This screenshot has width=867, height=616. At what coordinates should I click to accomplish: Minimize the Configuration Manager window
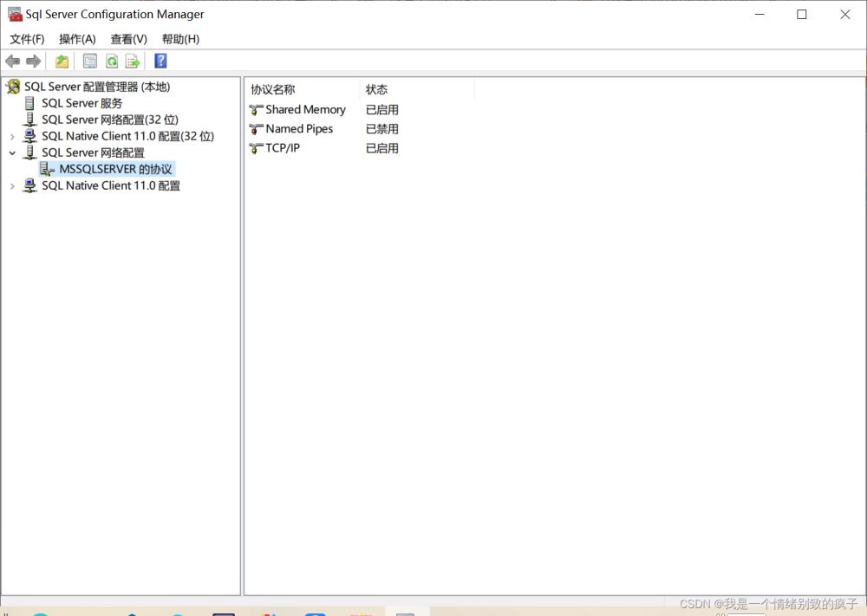(759, 15)
